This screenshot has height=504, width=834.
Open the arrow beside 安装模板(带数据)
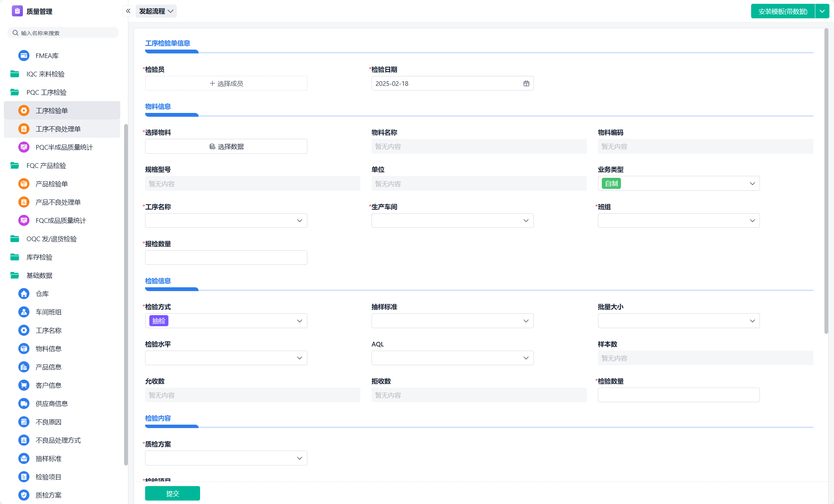pos(822,11)
